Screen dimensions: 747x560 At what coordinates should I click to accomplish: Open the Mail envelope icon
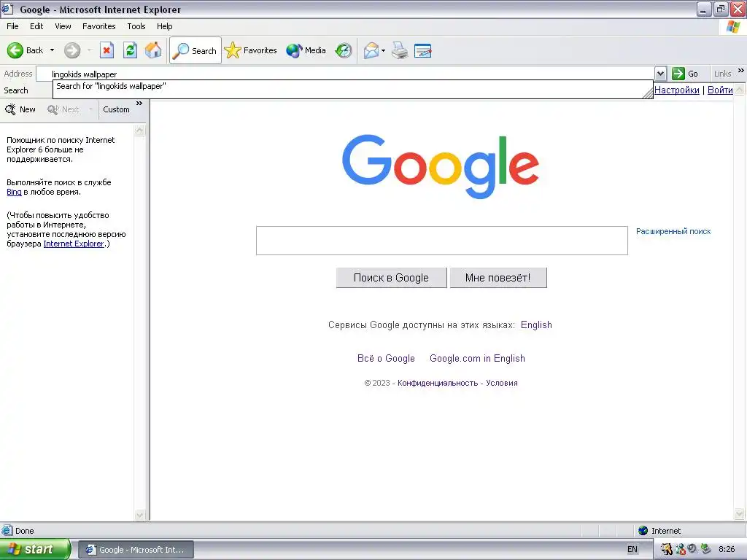pos(371,50)
